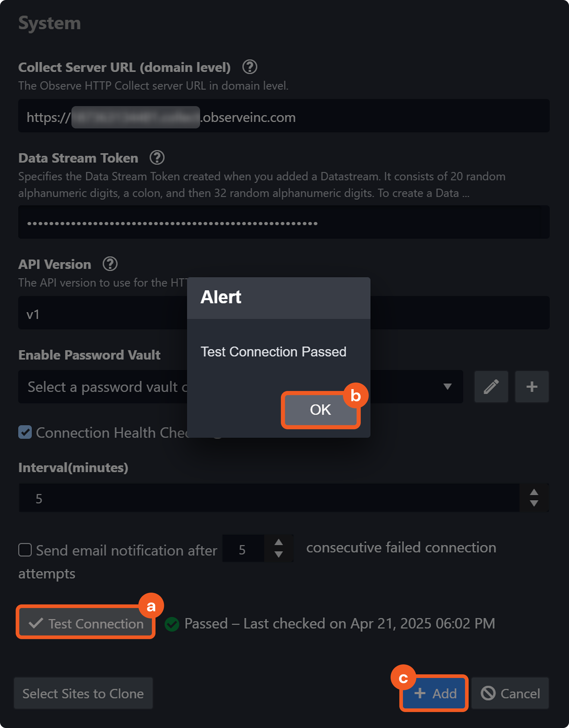Image resolution: width=569 pixels, height=728 pixels.
Task: Open Select Sites to Clone
Action: coord(83,694)
